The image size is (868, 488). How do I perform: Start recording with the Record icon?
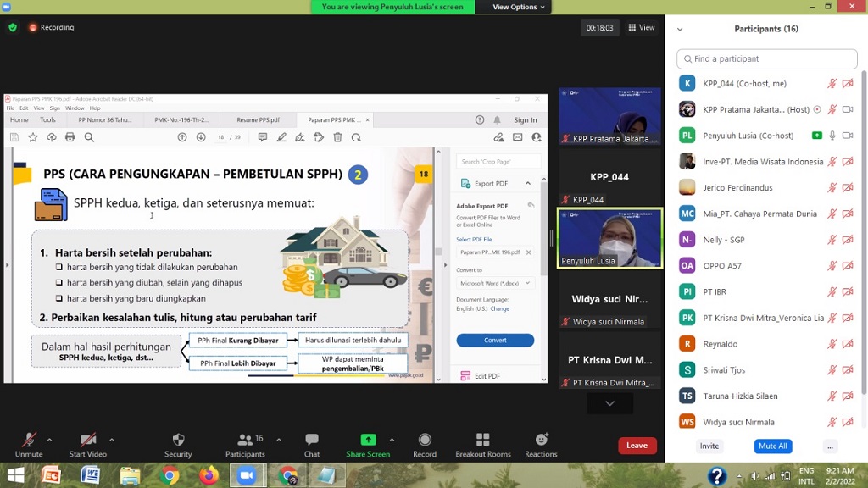tap(425, 440)
